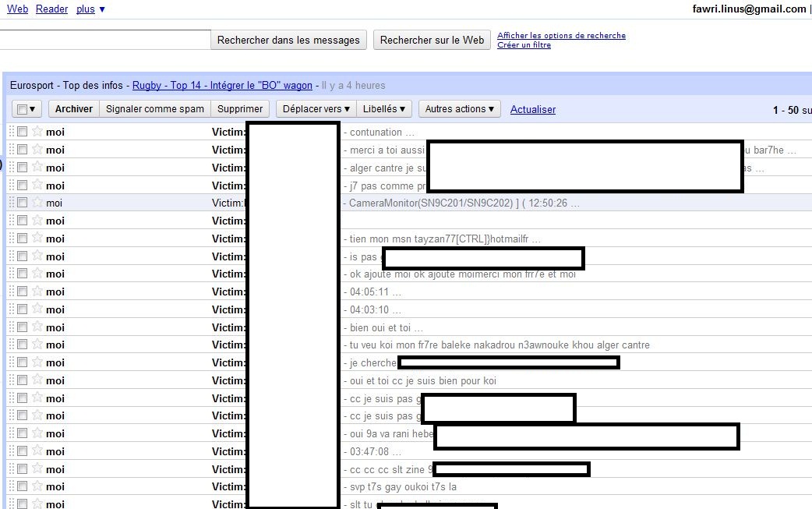Viewport: 812px width, 509px height.
Task: Star the "tien mon msn" message
Action: click(37, 239)
